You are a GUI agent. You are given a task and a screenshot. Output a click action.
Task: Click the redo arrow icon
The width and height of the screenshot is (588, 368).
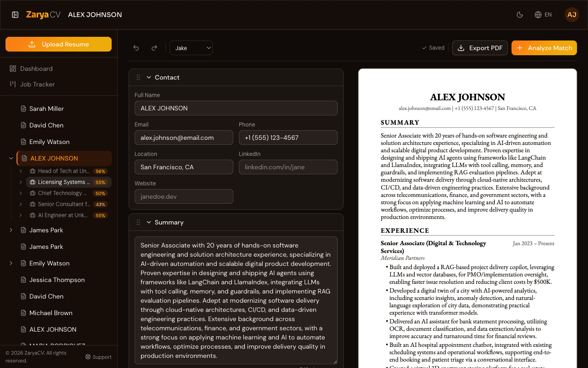tap(154, 47)
